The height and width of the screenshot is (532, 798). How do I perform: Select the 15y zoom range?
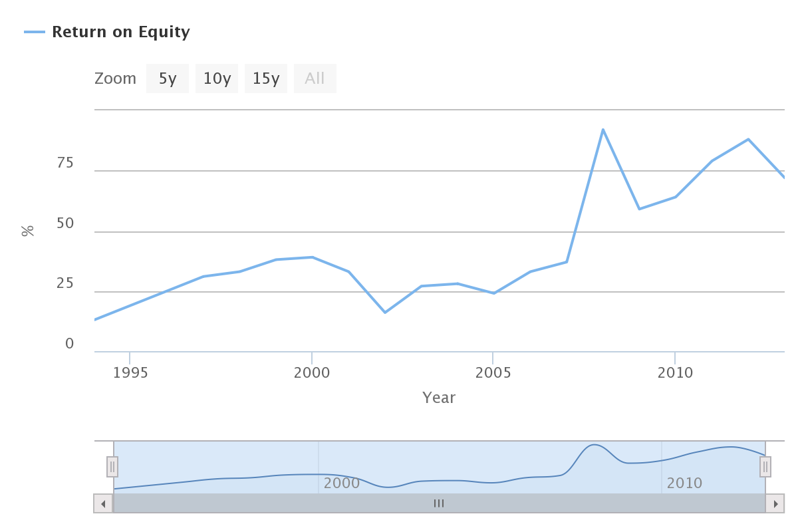[x=266, y=78]
